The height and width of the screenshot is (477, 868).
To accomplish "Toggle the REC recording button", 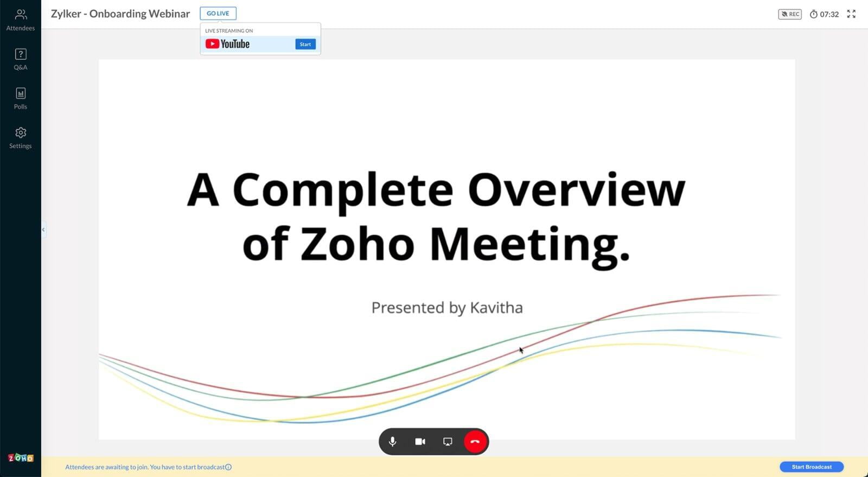I will (790, 14).
